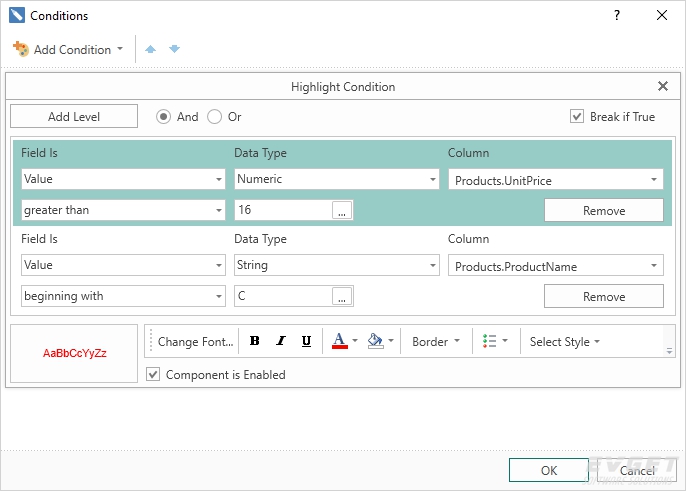The width and height of the screenshot is (686, 491).
Task: Apply the fill background color bucket
Action: (x=376, y=341)
